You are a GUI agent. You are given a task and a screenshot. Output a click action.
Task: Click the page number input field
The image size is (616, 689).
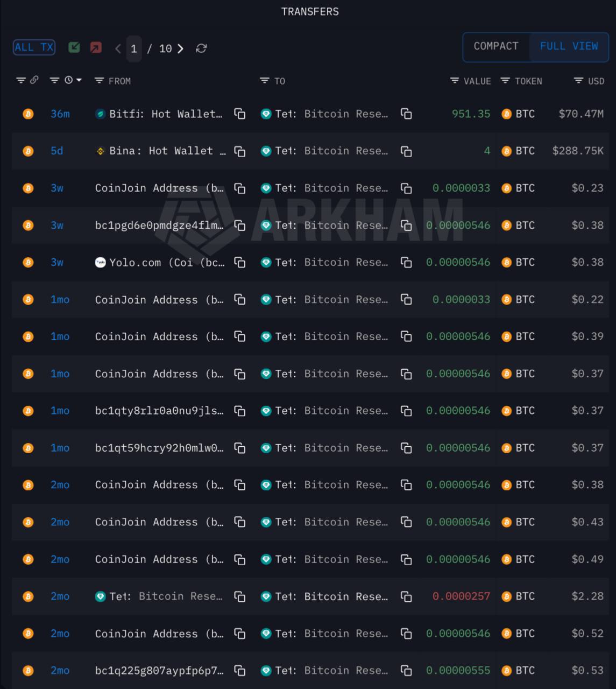[134, 49]
